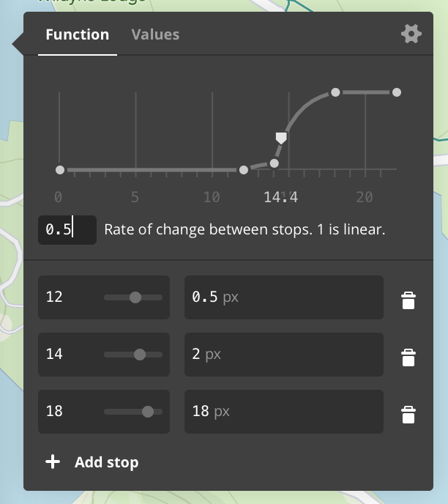Click the zoom 12 number field

pyautogui.click(x=67, y=297)
